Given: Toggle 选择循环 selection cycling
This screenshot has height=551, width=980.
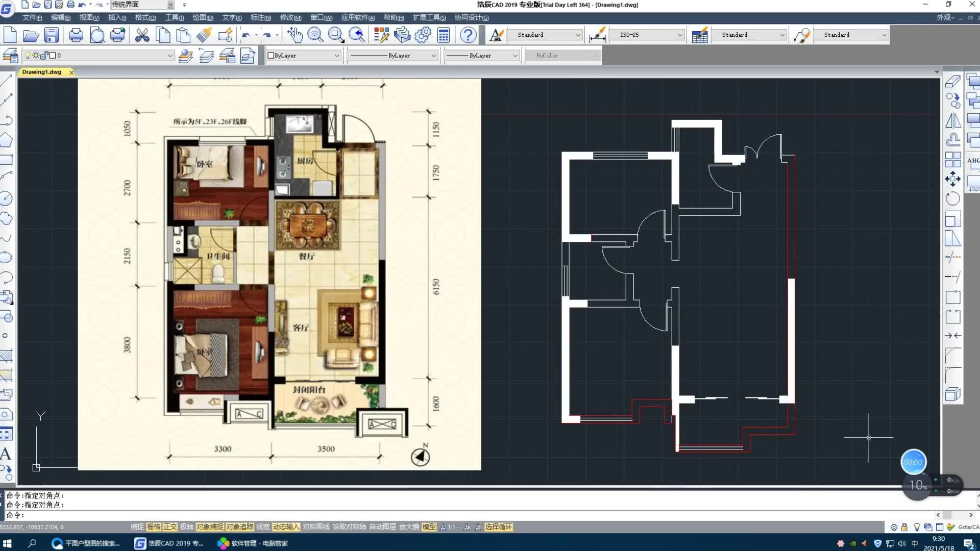Looking at the screenshot, I should [x=499, y=527].
